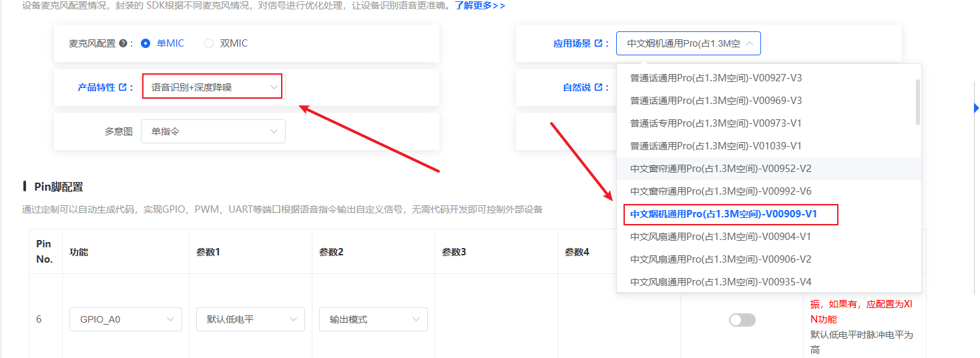Toggle the switch in the Pin 6 row
Viewport: 980px width, 358px height.
[x=742, y=320]
